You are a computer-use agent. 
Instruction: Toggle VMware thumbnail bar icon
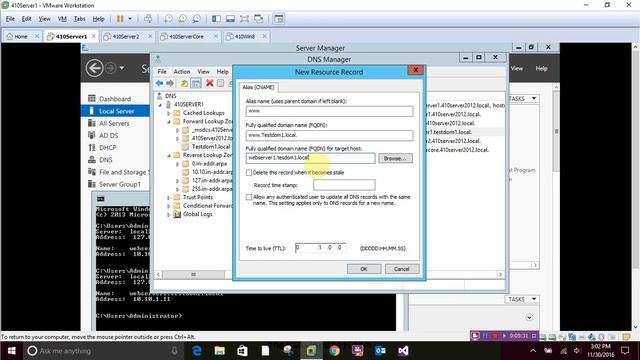pos(230,19)
